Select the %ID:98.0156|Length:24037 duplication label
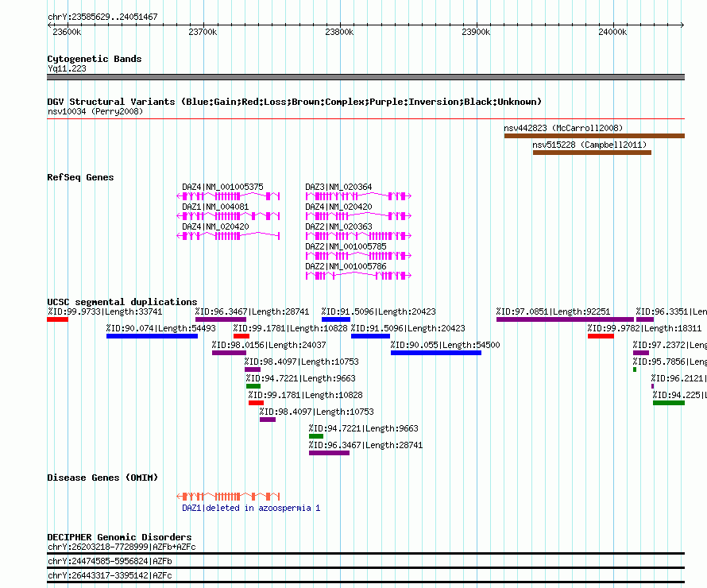This screenshot has height=588, width=707. [269, 345]
